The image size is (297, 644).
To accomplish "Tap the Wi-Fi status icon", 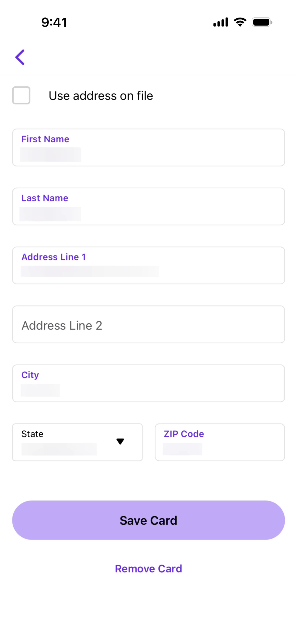I will [x=240, y=22].
